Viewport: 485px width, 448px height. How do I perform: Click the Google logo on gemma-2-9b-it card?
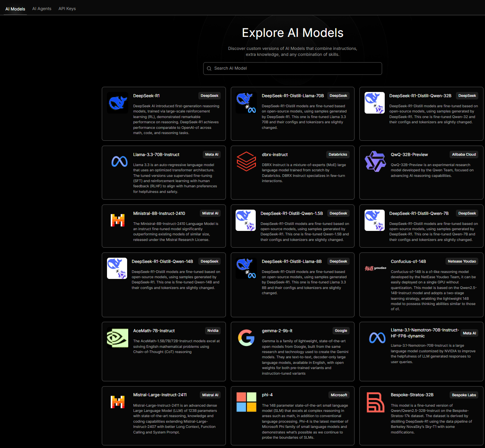click(x=246, y=338)
